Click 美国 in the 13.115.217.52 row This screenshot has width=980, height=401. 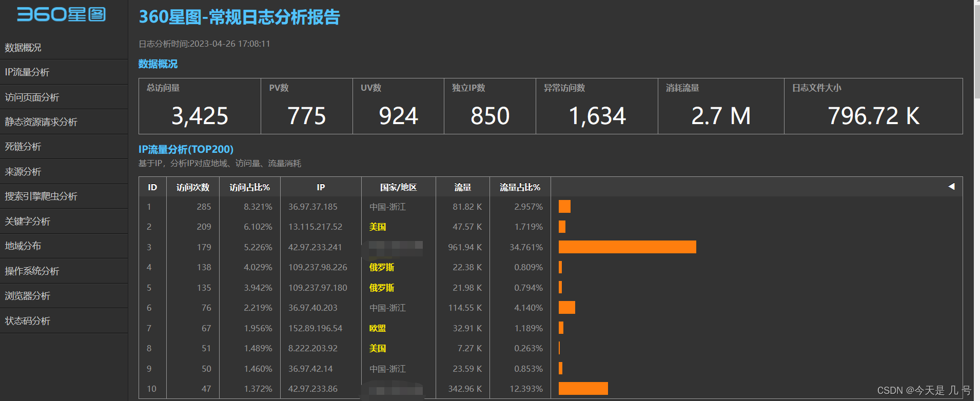[378, 227]
